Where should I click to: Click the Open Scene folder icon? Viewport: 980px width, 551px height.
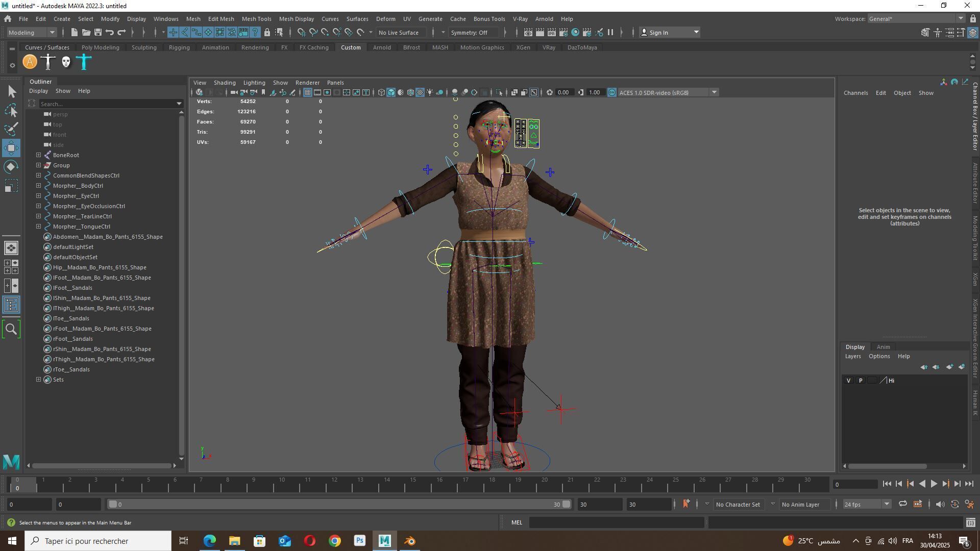pyautogui.click(x=86, y=32)
